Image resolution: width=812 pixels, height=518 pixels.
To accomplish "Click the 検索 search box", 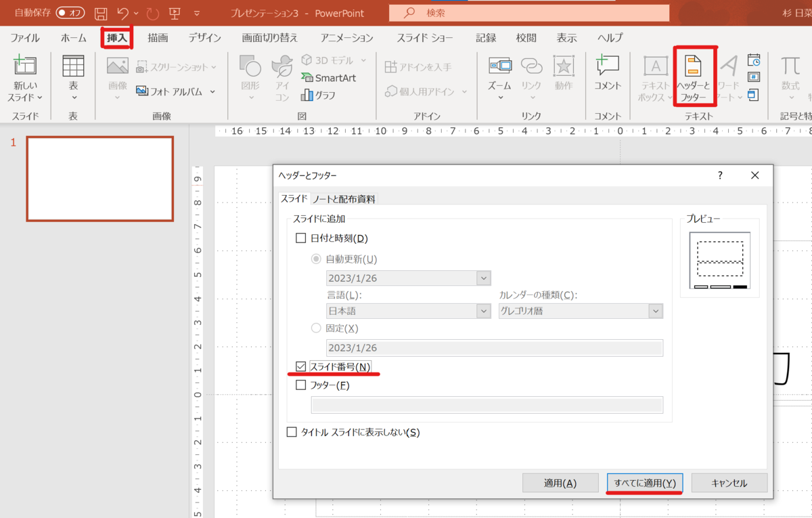I will 529,13.
